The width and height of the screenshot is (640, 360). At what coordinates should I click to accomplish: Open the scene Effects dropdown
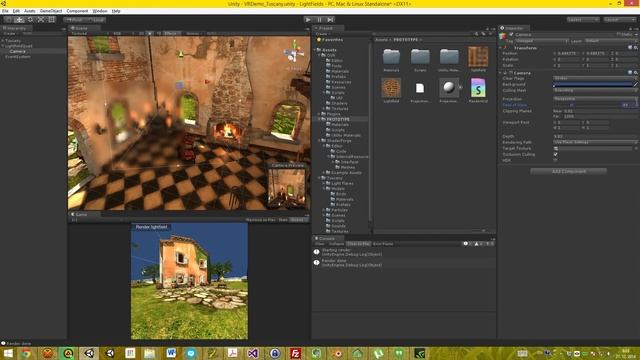point(171,33)
